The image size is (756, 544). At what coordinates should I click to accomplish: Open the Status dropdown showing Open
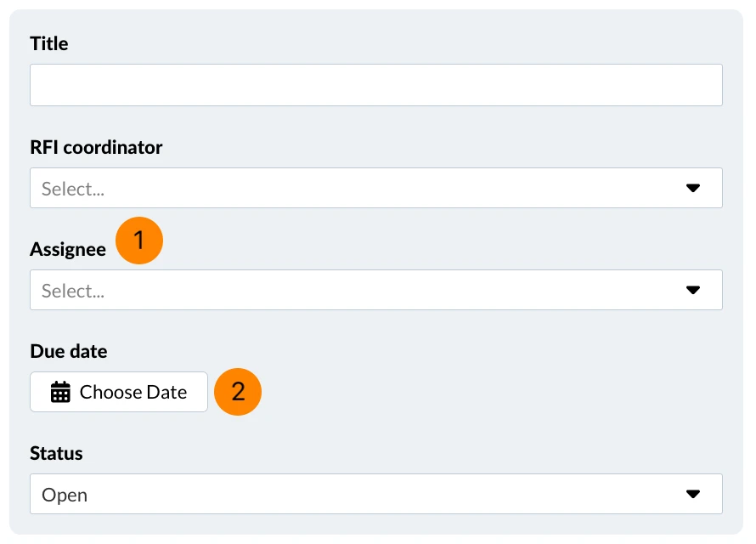(x=376, y=494)
